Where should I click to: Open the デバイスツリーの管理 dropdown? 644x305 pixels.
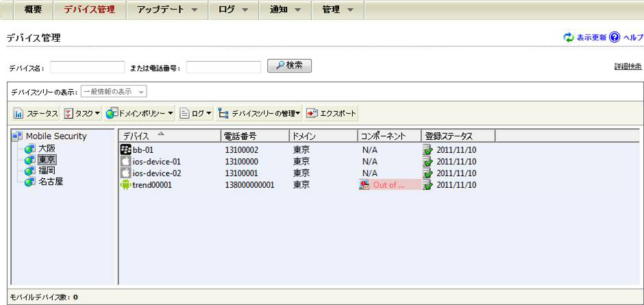(259, 113)
